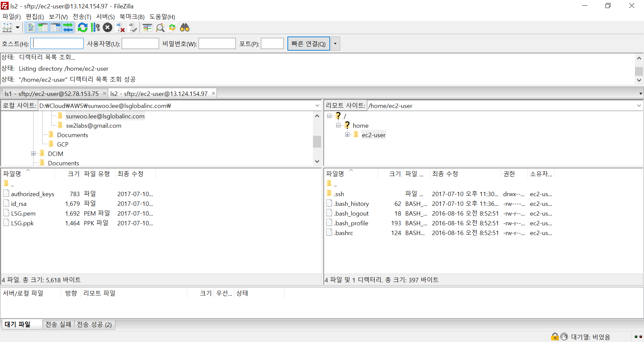Click the speed limit icon in status bar

[564, 336]
